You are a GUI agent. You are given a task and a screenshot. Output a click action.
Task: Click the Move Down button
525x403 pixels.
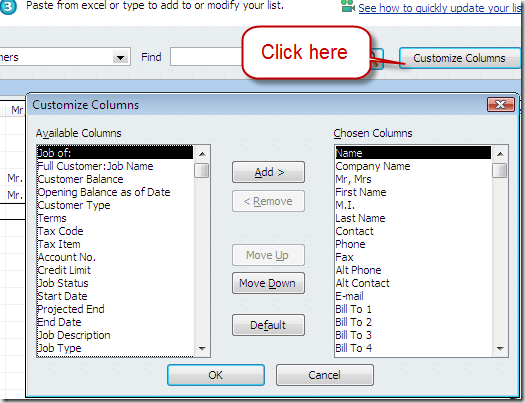pos(269,283)
